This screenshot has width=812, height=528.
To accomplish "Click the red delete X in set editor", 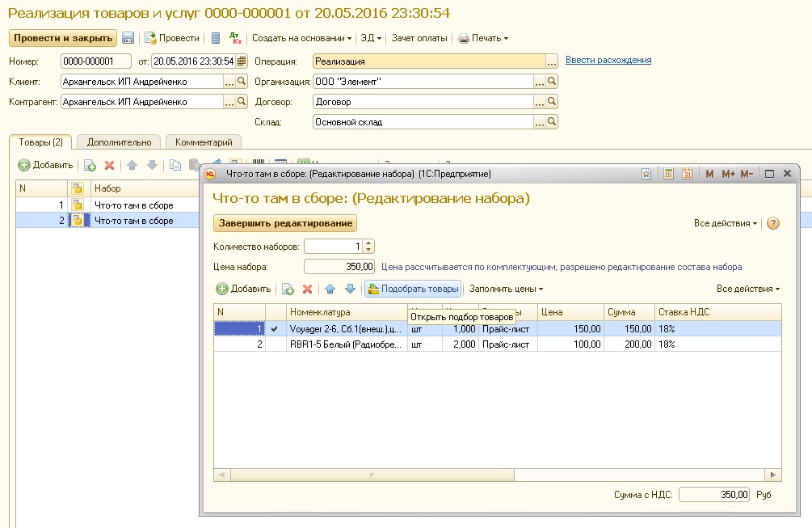I will pos(307,289).
